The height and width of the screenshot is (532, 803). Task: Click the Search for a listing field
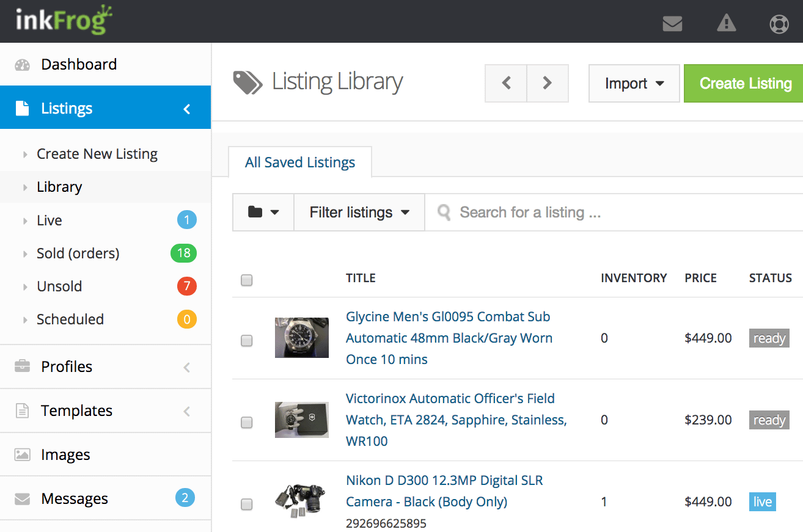pos(614,213)
